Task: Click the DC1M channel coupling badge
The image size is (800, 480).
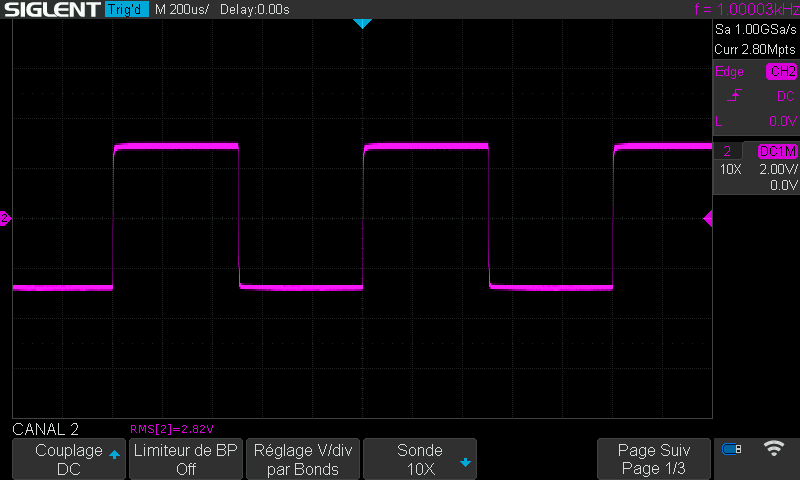Action: 777,151
